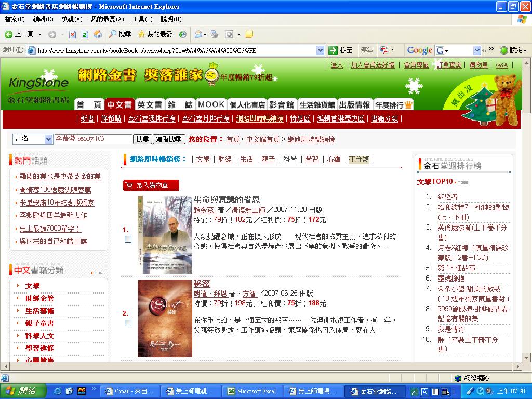Click the shopping cart add button
This screenshot has height=399, width=532.
[151, 185]
